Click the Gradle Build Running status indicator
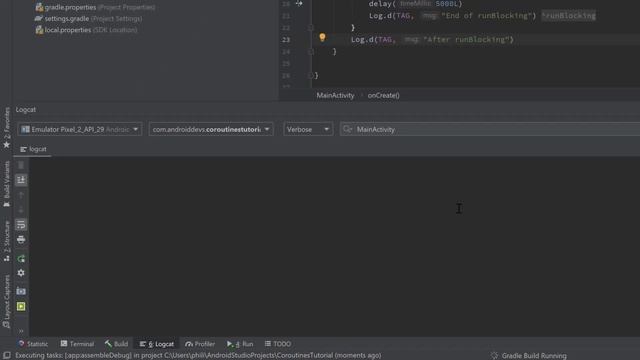 click(529, 356)
